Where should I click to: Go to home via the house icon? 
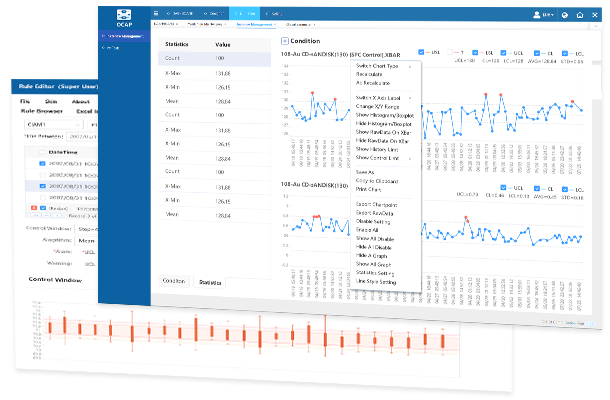click(580, 15)
